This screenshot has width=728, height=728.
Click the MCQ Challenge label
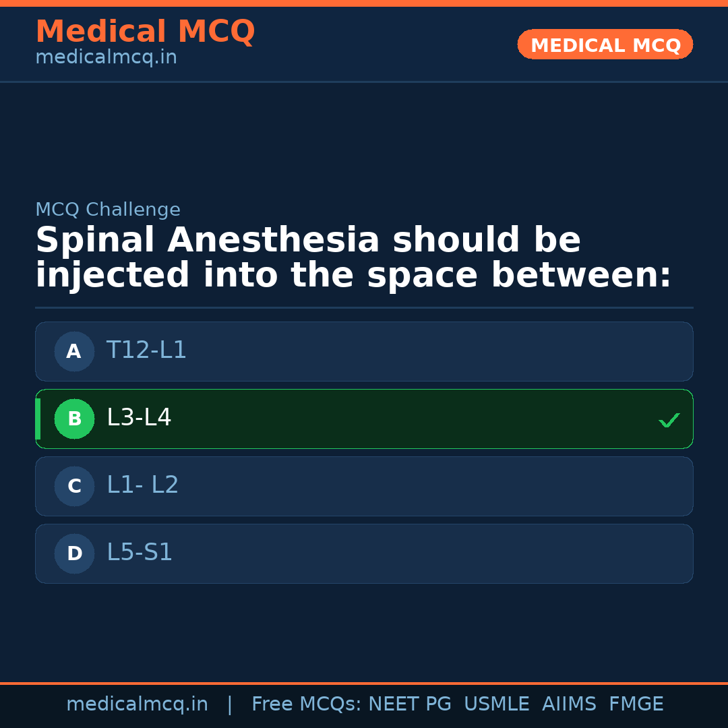coord(108,210)
